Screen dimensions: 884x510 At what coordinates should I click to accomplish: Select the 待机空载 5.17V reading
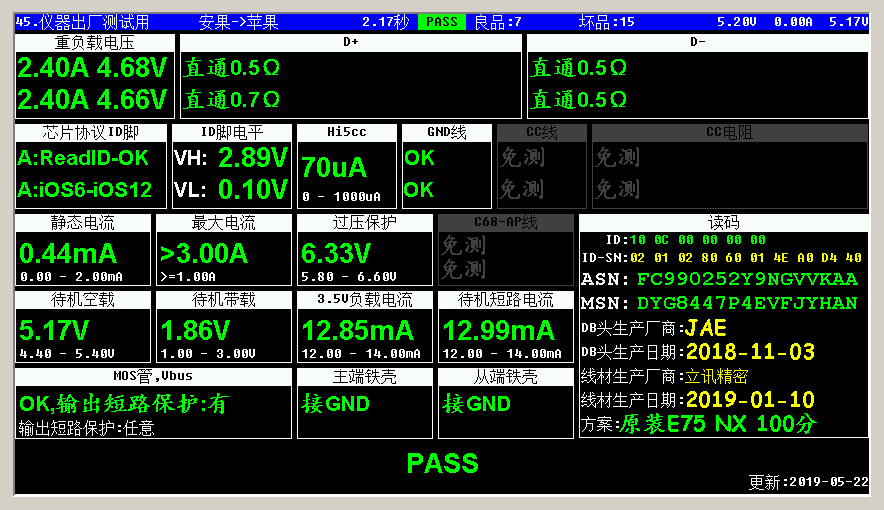point(54,330)
